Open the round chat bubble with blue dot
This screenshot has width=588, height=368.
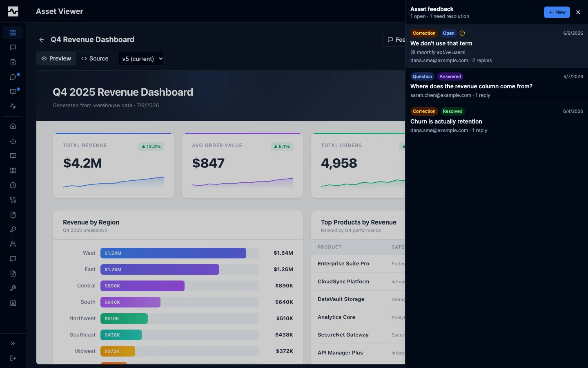click(13, 77)
